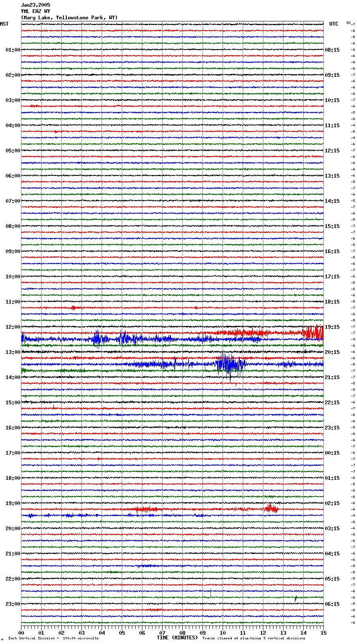This screenshot has height=644, width=357.
Task: Click the TIME (MINUTES) axis title
Action: click(177, 638)
